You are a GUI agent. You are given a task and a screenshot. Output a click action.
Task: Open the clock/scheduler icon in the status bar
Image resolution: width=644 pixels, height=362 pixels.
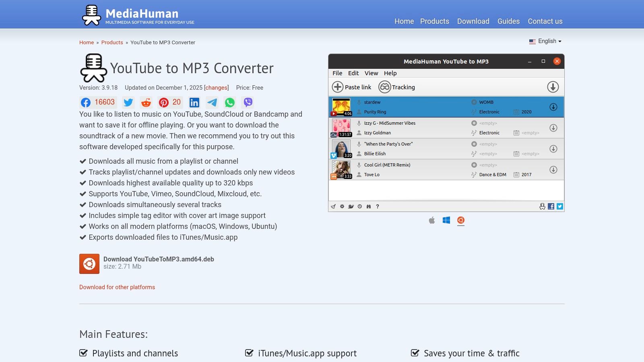360,206
